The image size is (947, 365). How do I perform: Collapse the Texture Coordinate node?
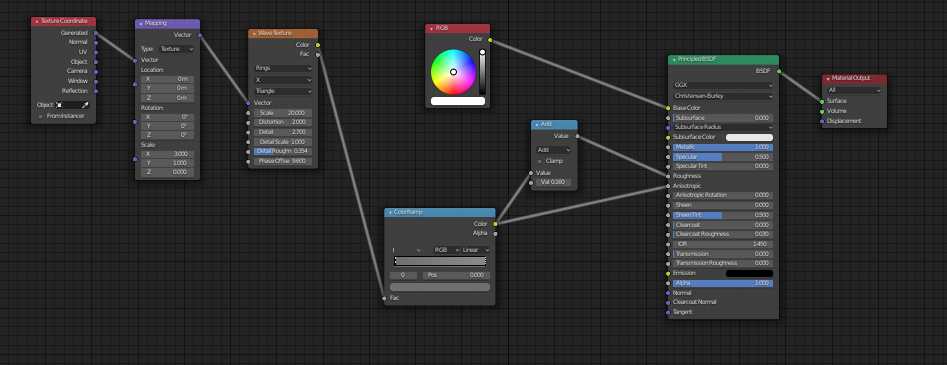pos(37,21)
